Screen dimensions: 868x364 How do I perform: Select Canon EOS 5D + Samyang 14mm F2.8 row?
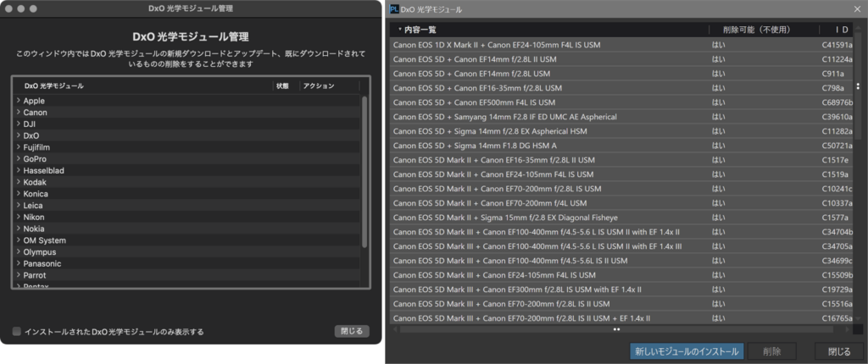622,116
